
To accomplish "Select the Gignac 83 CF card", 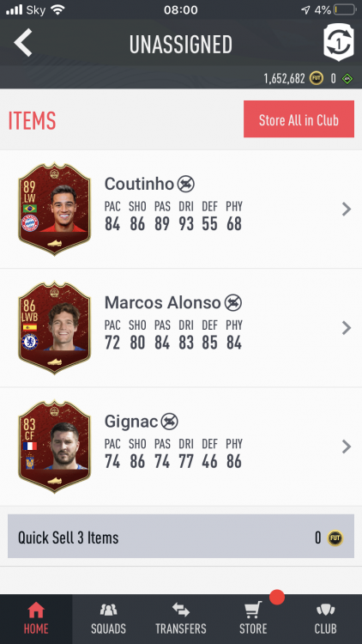I will [54, 447].
